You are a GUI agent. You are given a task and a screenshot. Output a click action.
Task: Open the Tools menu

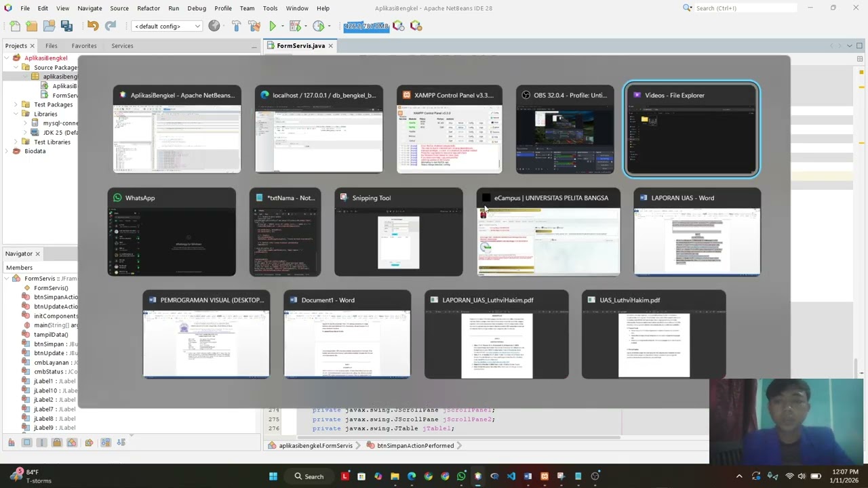pos(270,8)
